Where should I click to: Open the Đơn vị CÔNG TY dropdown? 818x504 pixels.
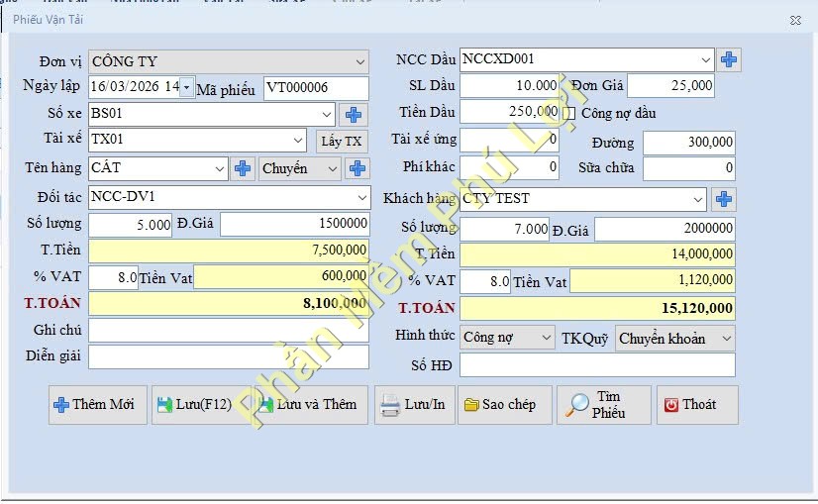[x=359, y=61]
